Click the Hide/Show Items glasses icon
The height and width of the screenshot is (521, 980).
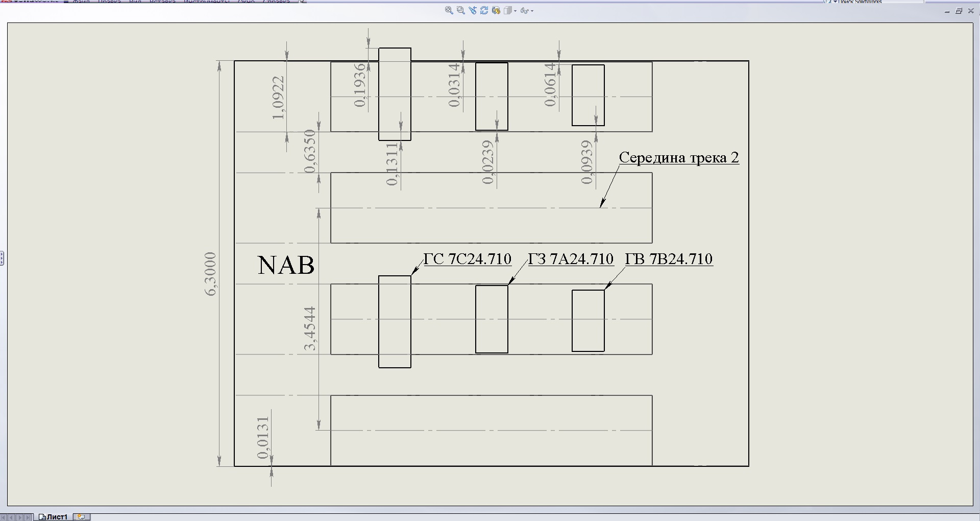524,11
